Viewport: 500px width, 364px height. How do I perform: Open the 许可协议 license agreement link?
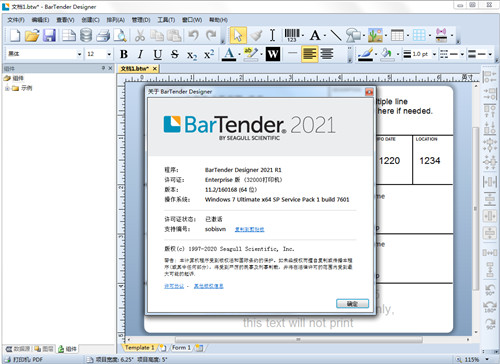click(174, 286)
